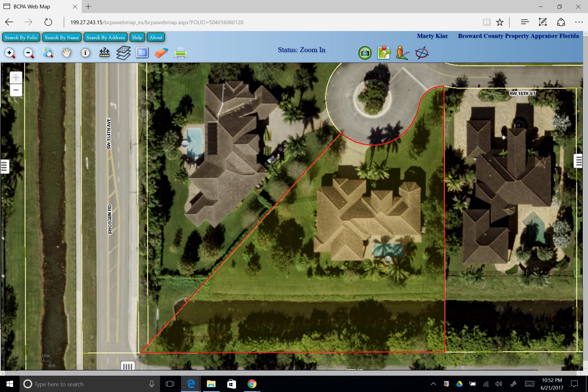
Task: Print the map with printer icon
Action: [x=180, y=53]
